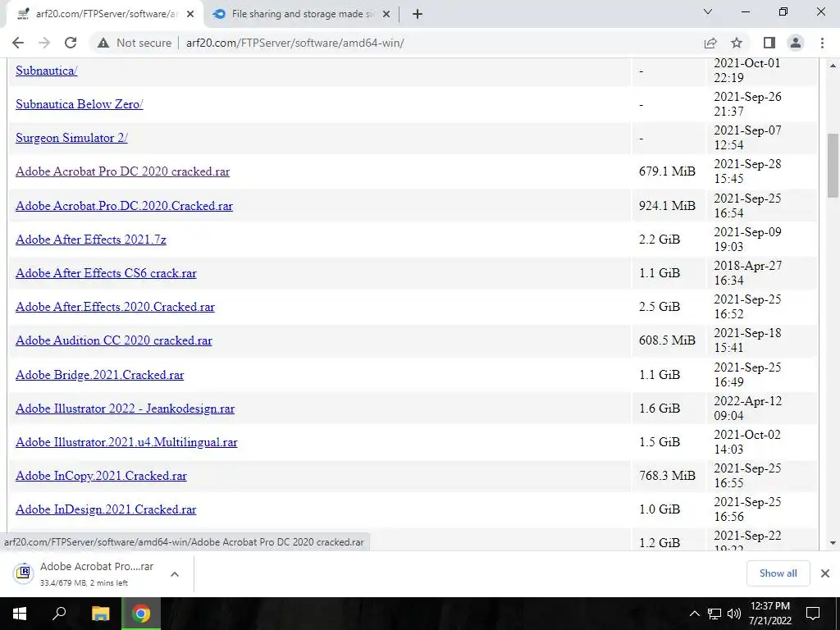Open Chrome's three-dot menu
Screen dimensions: 840x630
tap(822, 43)
